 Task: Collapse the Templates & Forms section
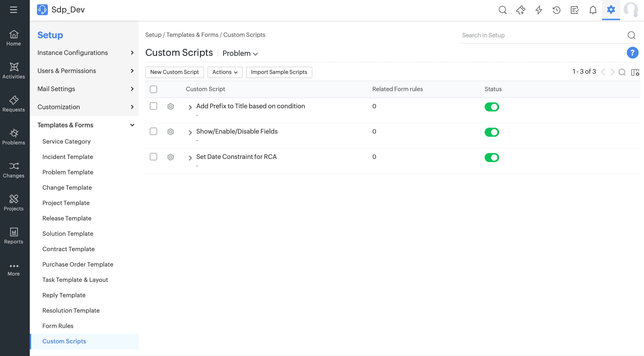pos(132,125)
